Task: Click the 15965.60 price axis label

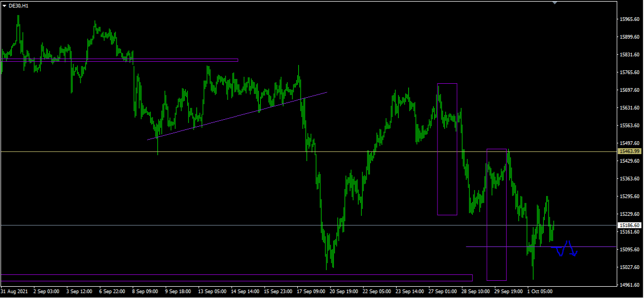Action: [x=629, y=19]
